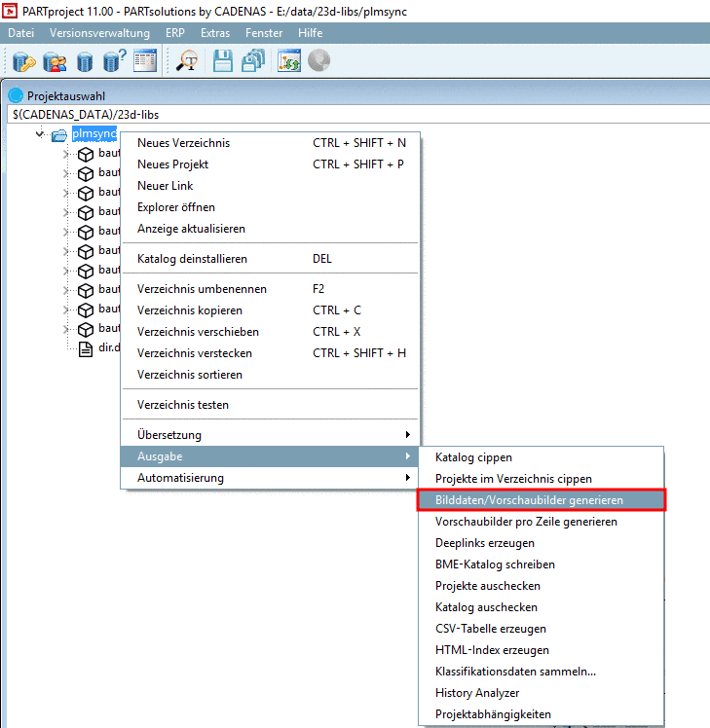Click the plain database toolbar icon

(x=84, y=61)
